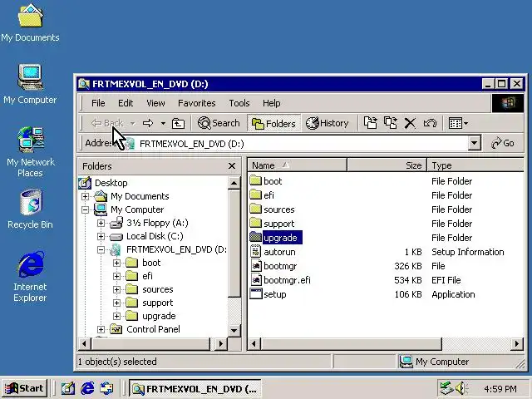
Task: Open the Help menu
Action: (272, 103)
